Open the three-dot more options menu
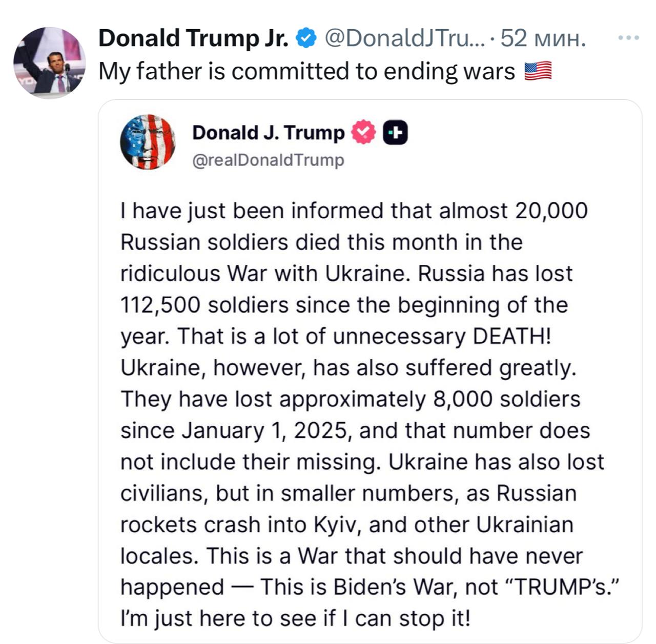The height and width of the screenshot is (644, 656). [628, 38]
